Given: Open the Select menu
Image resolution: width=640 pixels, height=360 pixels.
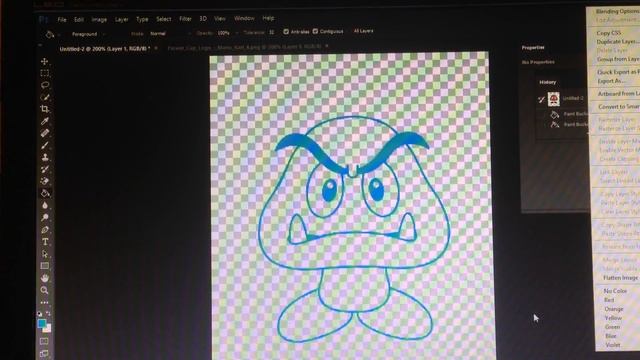Looking at the screenshot, I should [x=163, y=19].
